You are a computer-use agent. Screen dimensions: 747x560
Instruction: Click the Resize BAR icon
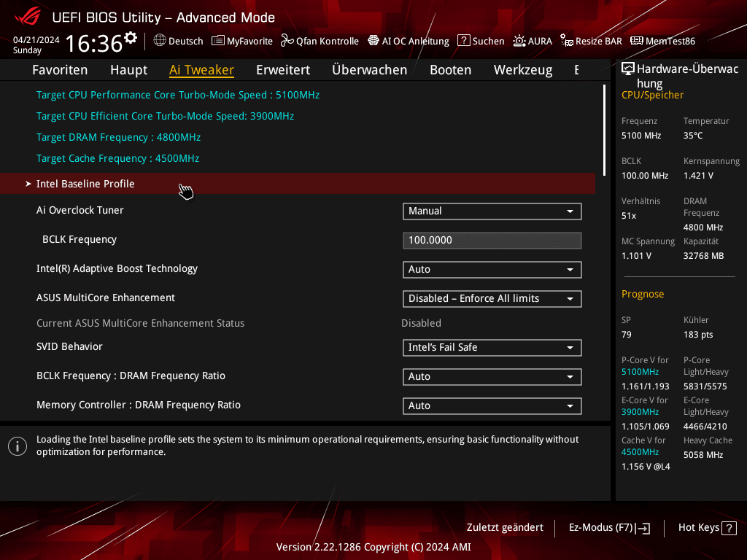[x=566, y=41]
